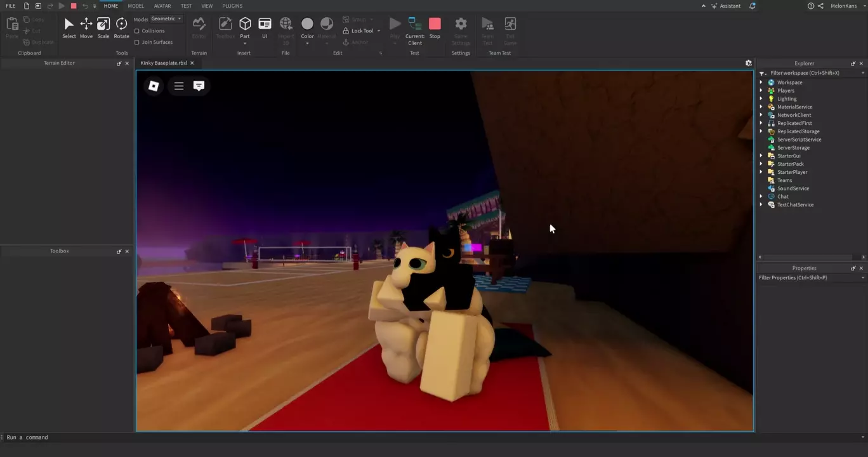This screenshot has height=457, width=868.
Task: Expand the StarterGui node
Action: pyautogui.click(x=761, y=156)
